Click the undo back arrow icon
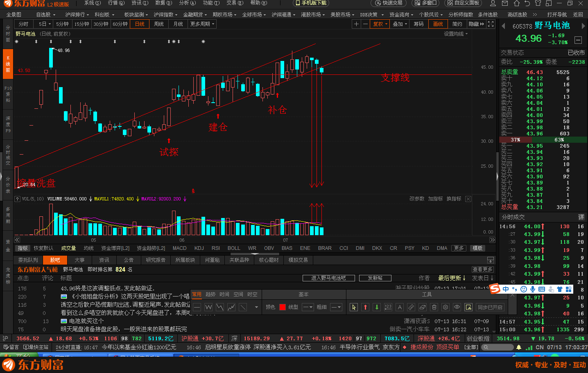The height and width of the screenshot is (373, 588). (x=527, y=3)
